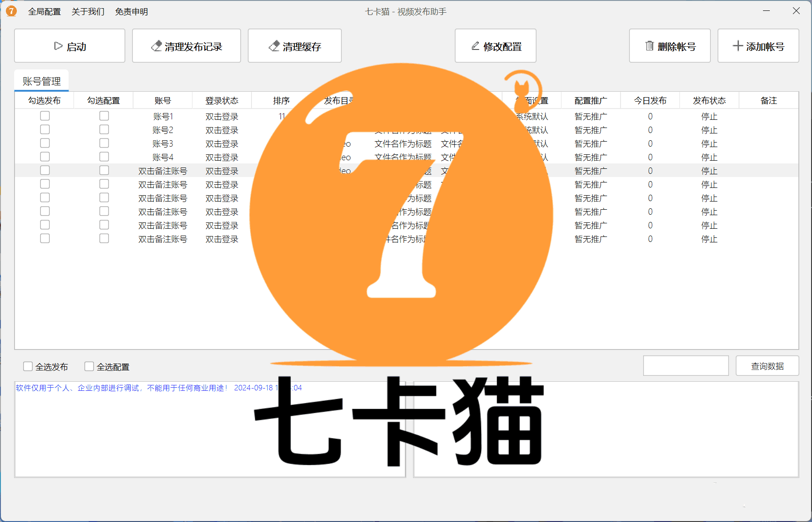Select the 账号3 name cell
The image size is (812, 522).
tap(163, 144)
